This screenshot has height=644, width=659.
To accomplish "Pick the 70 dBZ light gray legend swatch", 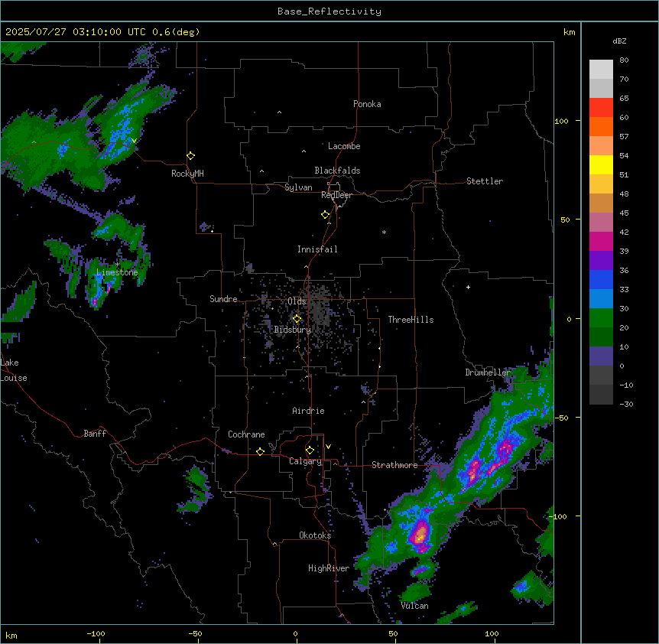I will (x=601, y=69).
